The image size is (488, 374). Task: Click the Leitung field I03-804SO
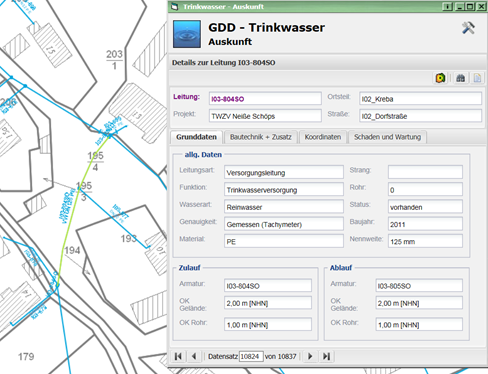(x=265, y=99)
